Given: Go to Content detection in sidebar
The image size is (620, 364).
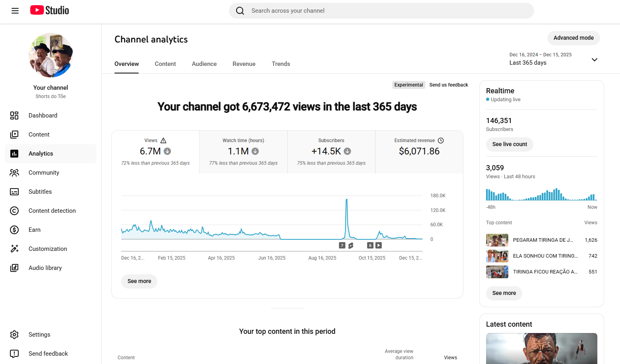Looking at the screenshot, I should coord(52,211).
